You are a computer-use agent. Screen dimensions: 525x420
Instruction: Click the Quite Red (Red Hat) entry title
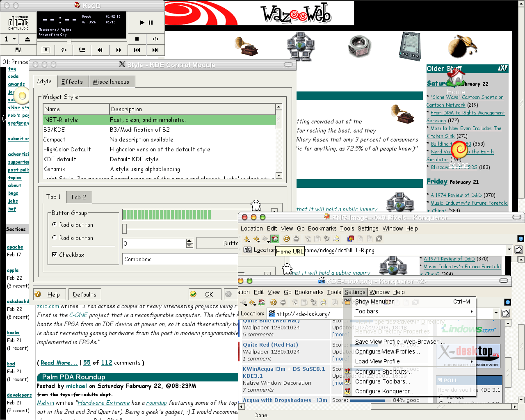coord(270,345)
